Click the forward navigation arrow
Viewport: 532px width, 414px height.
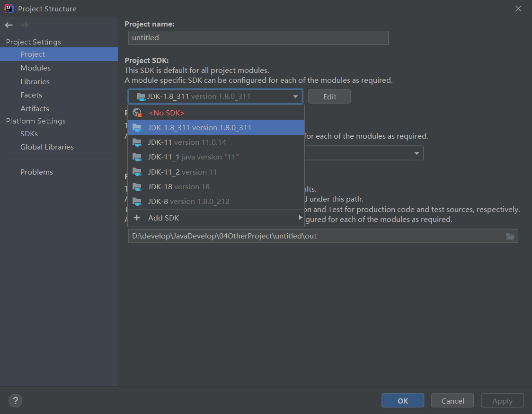tap(24, 25)
